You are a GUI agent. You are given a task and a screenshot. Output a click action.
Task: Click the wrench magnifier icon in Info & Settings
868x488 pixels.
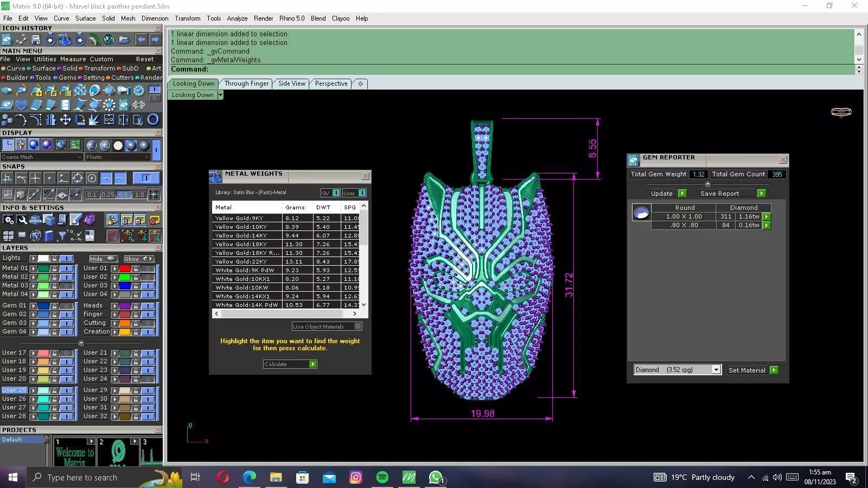click(x=22, y=220)
